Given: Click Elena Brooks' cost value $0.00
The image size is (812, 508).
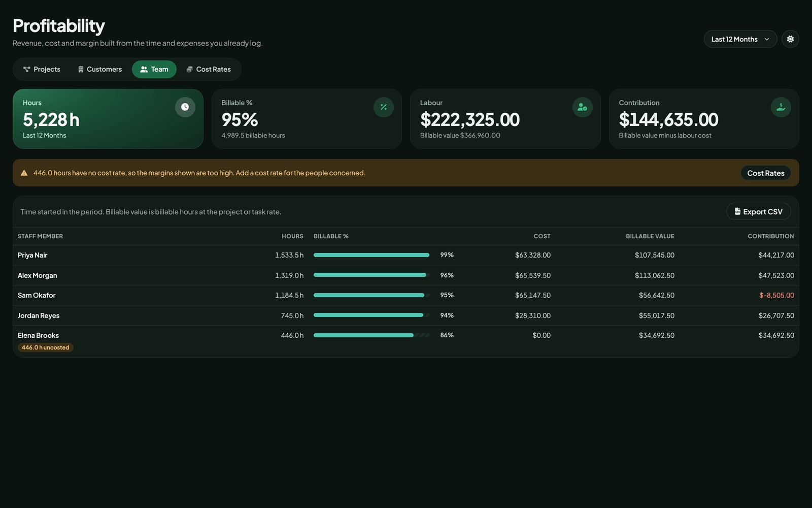Looking at the screenshot, I should click(542, 335).
